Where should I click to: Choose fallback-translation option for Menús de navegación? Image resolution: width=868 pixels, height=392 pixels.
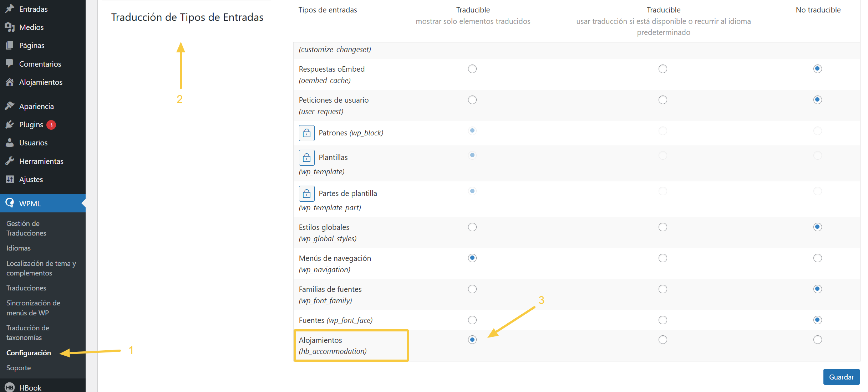(663, 258)
